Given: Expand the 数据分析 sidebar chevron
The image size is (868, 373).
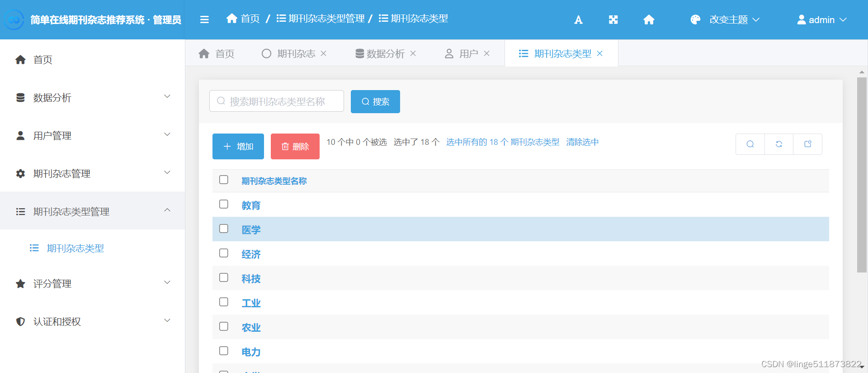Looking at the screenshot, I should (x=167, y=96).
